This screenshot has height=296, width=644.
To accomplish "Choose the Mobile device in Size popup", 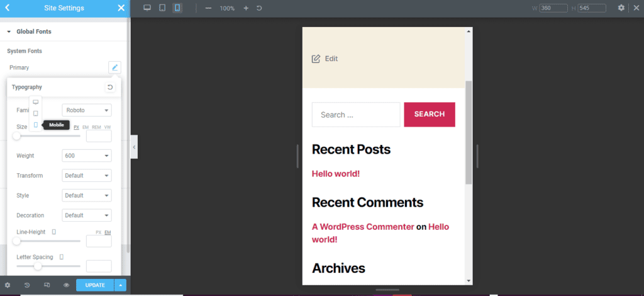I will point(36,125).
